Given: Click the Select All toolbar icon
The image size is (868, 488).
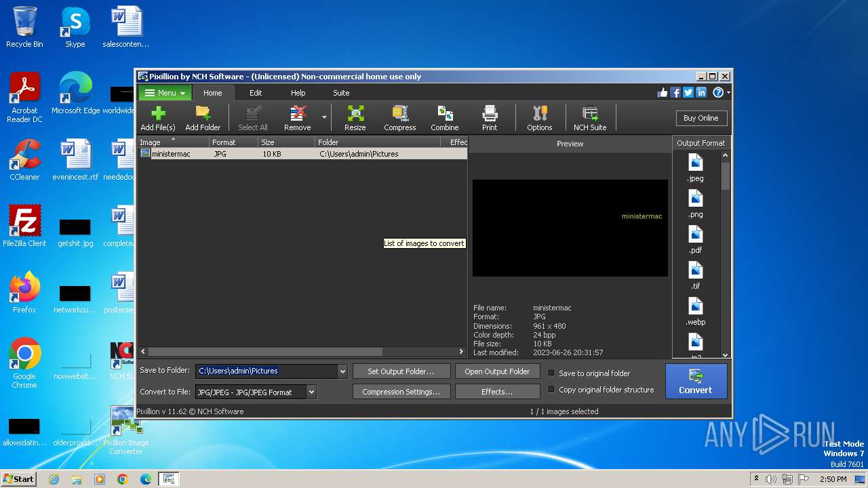Looking at the screenshot, I should point(253,118).
